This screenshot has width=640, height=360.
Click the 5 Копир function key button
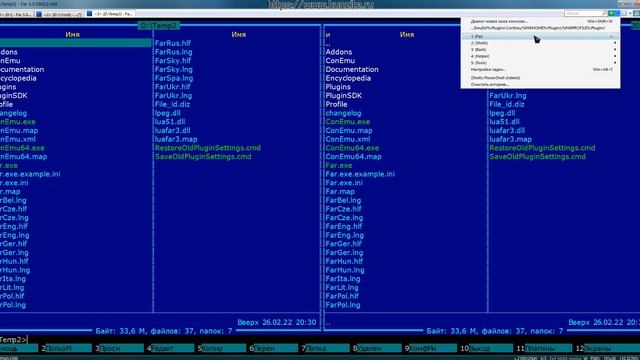[222, 349]
